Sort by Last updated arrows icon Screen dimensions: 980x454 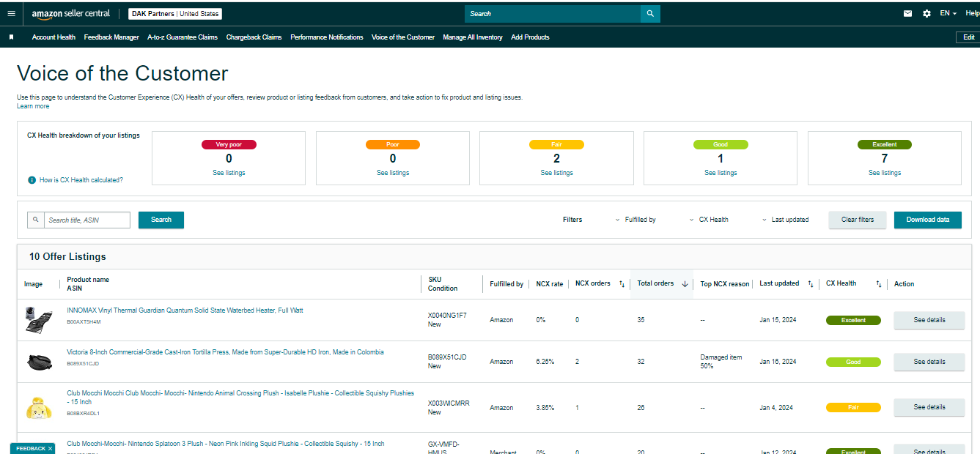coord(810,284)
